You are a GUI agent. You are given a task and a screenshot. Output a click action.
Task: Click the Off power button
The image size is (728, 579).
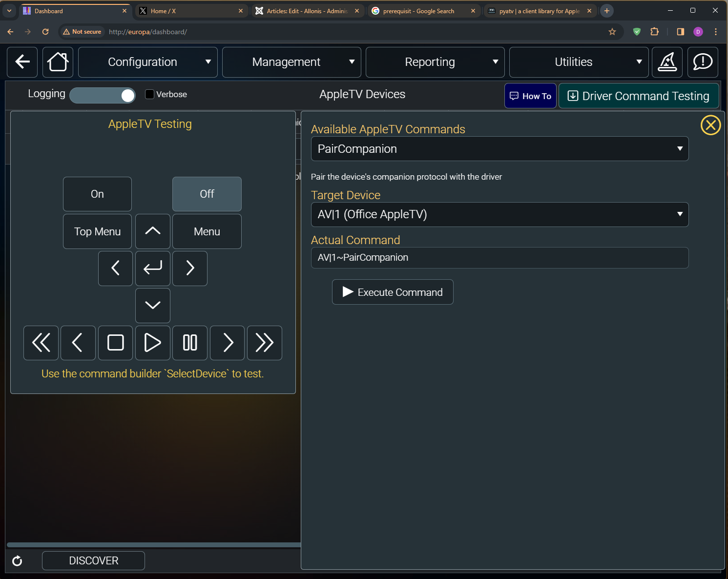pos(207,194)
